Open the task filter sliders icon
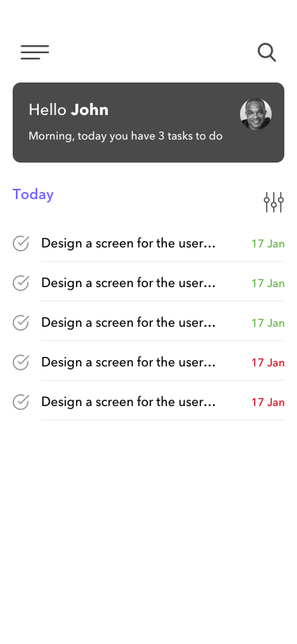 (x=273, y=202)
